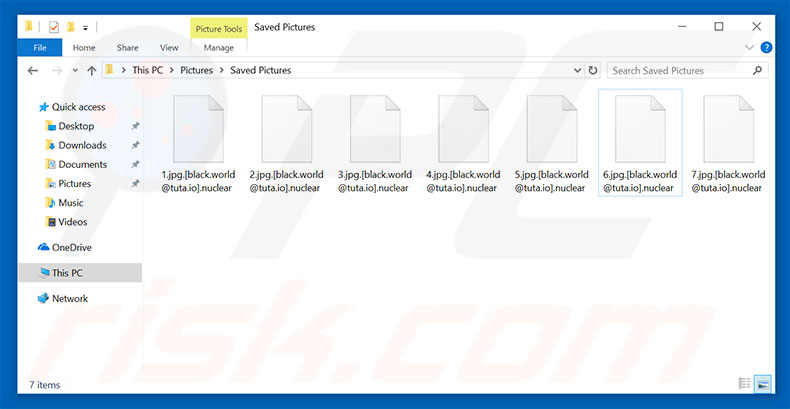Unpin Desktop using its pin icon
The height and width of the screenshot is (409, 790).
tap(135, 126)
